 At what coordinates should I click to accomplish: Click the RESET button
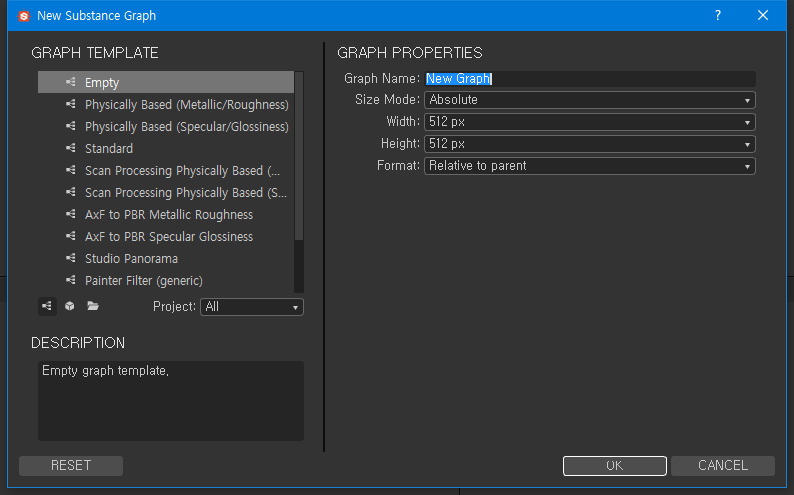(x=71, y=466)
